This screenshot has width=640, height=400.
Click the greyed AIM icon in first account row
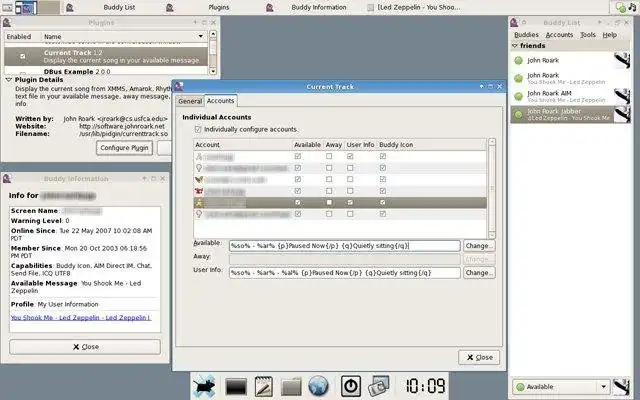[x=199, y=156]
